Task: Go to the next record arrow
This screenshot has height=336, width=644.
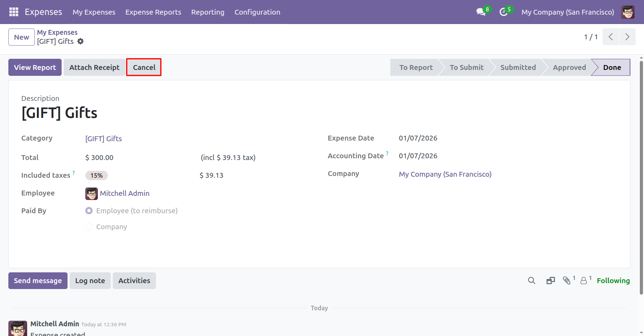Action: [x=627, y=37]
